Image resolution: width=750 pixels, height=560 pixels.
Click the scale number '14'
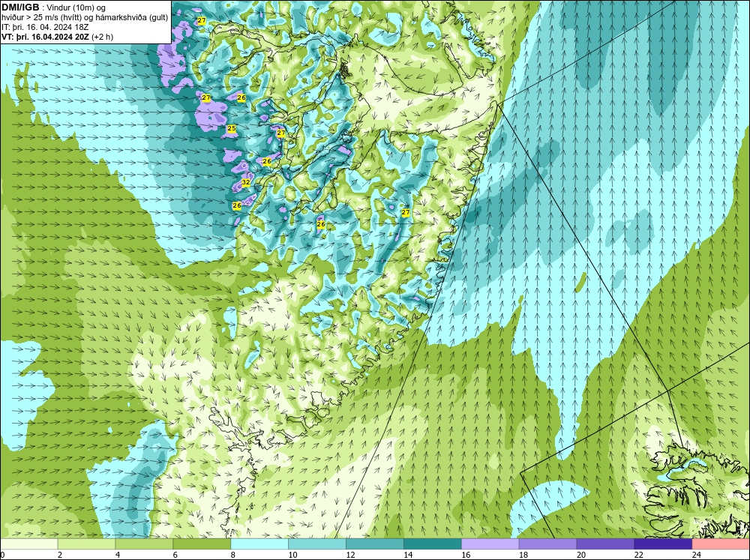point(408,555)
